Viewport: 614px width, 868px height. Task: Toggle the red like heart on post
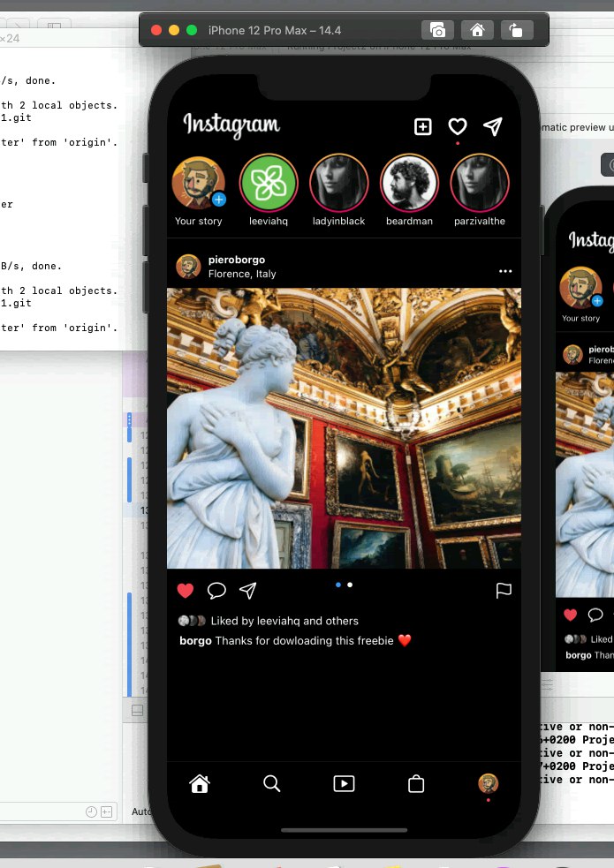point(186,591)
